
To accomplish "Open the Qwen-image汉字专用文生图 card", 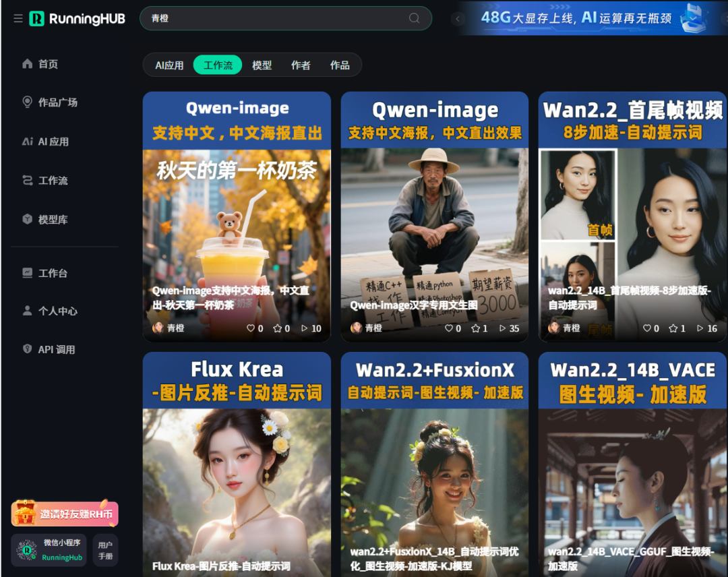I will [435, 216].
